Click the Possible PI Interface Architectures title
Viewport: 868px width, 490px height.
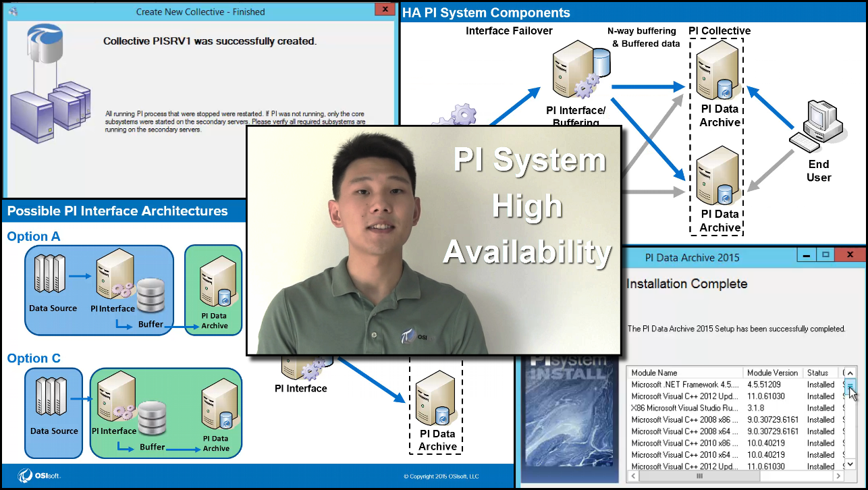pos(117,211)
